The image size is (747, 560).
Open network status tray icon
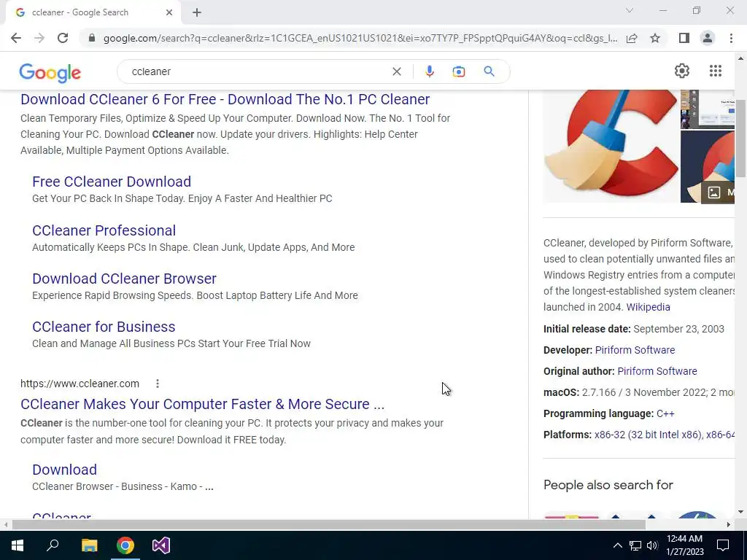[x=635, y=545]
